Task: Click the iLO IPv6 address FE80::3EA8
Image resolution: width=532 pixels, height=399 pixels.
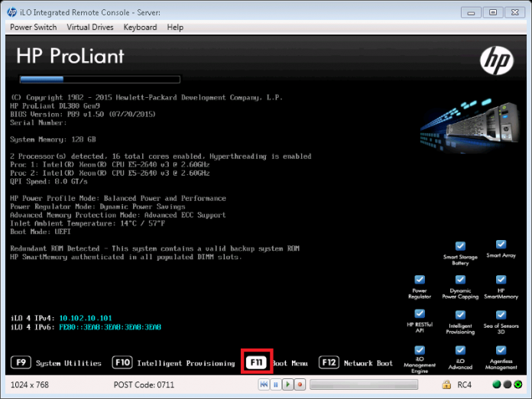Action: point(110,327)
